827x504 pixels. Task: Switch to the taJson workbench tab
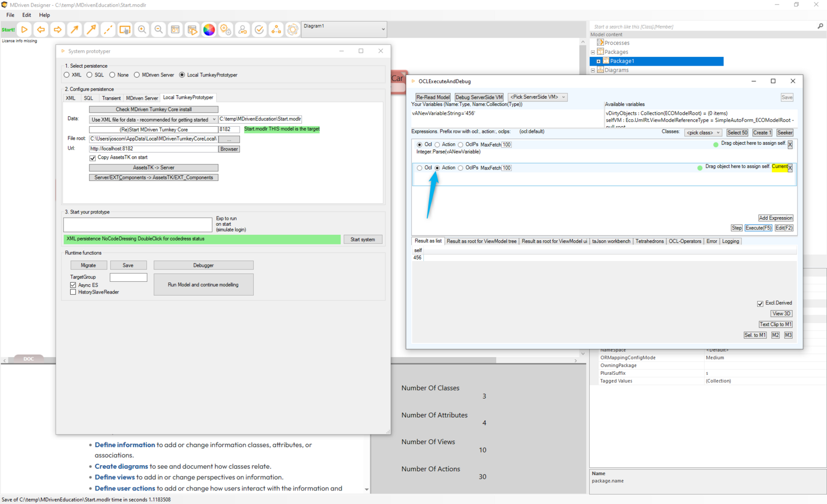[611, 241]
